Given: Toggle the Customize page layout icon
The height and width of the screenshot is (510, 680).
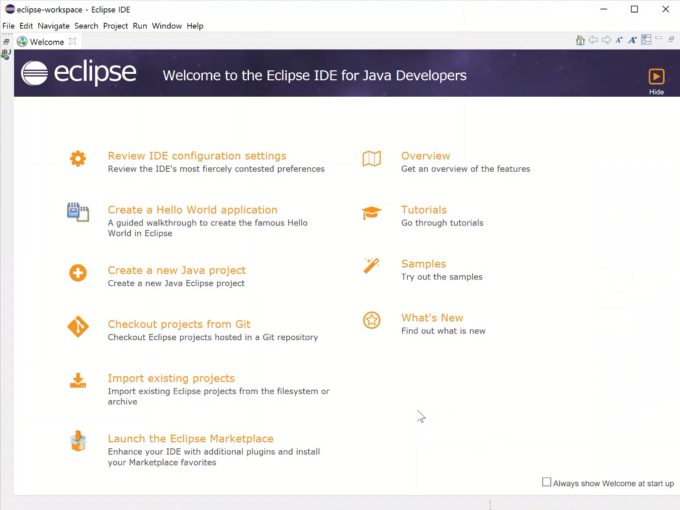Looking at the screenshot, I should (x=646, y=40).
